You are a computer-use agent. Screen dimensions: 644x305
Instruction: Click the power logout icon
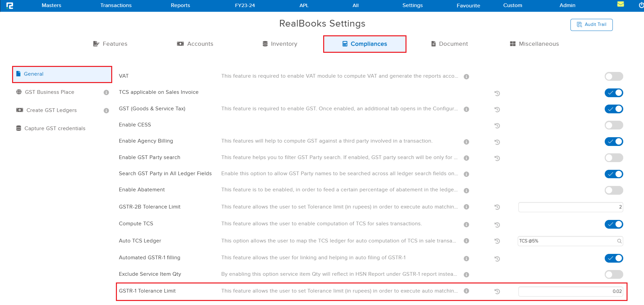tap(641, 5)
